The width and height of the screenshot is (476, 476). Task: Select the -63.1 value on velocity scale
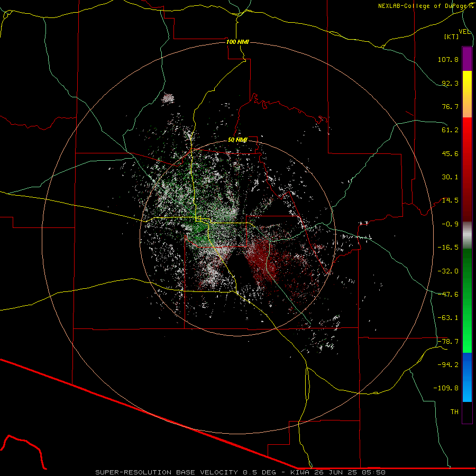point(448,318)
